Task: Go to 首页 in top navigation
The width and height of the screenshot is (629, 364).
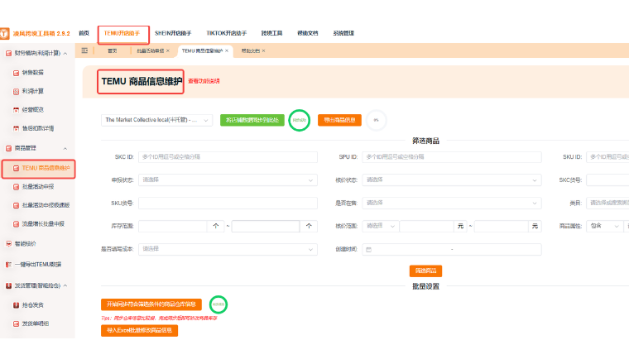Action: (84, 33)
